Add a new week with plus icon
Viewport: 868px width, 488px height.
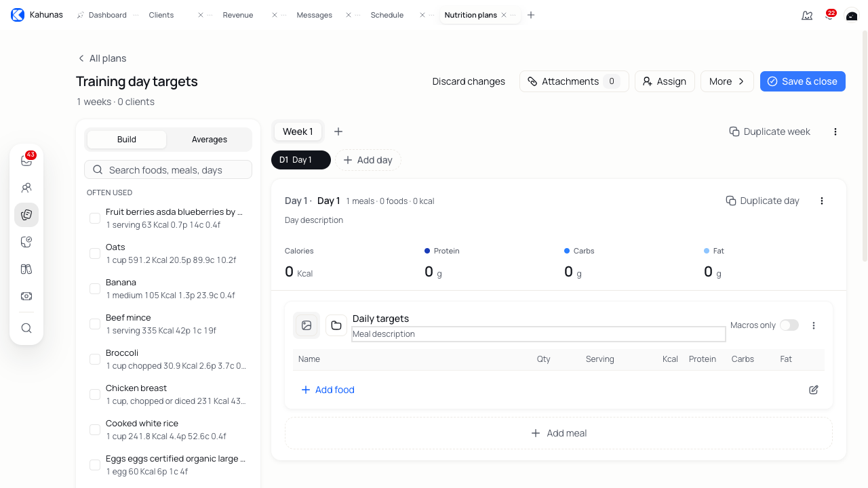click(x=338, y=131)
